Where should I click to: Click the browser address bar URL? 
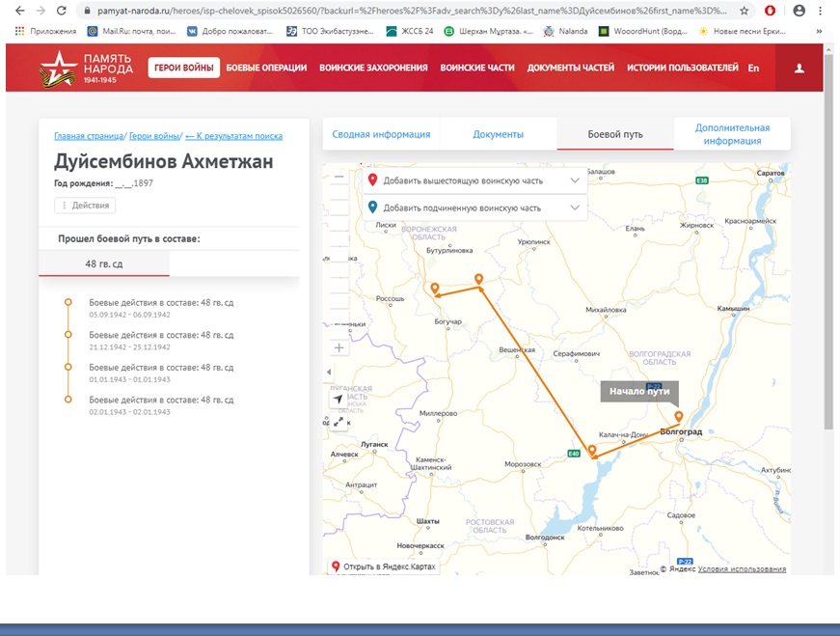[x=405, y=11]
